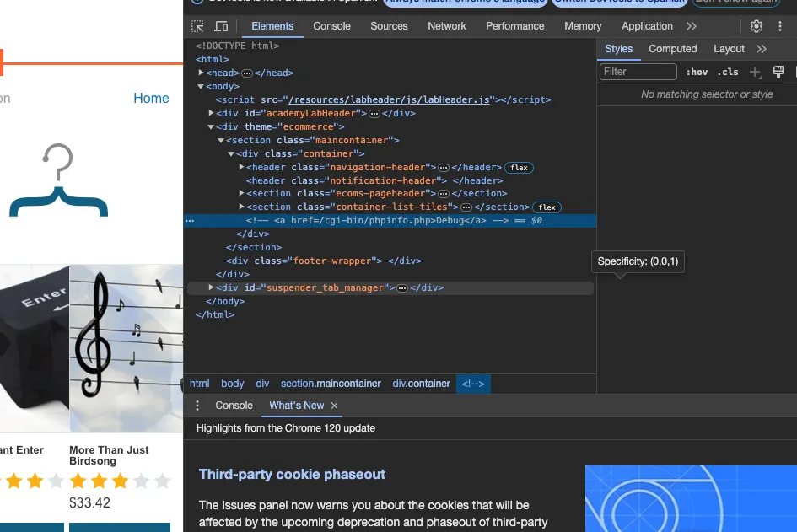Select section.maincontainer in the breadcrumb bar
Image resolution: width=797 pixels, height=532 pixels.
point(331,384)
